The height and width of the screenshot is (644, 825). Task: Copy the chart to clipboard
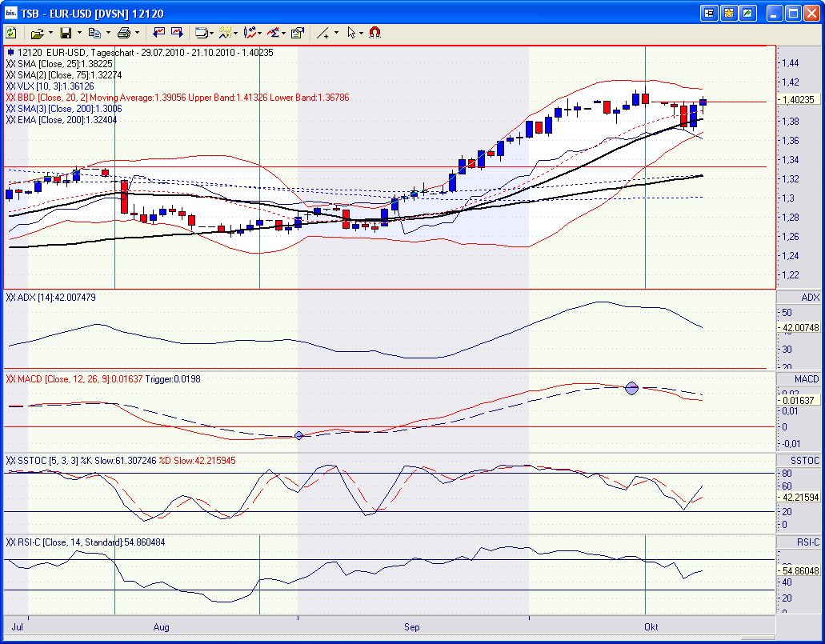96,33
